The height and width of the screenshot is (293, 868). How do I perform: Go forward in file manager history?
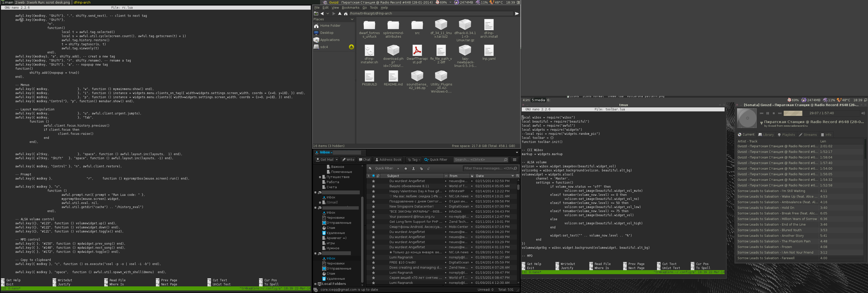(x=334, y=14)
